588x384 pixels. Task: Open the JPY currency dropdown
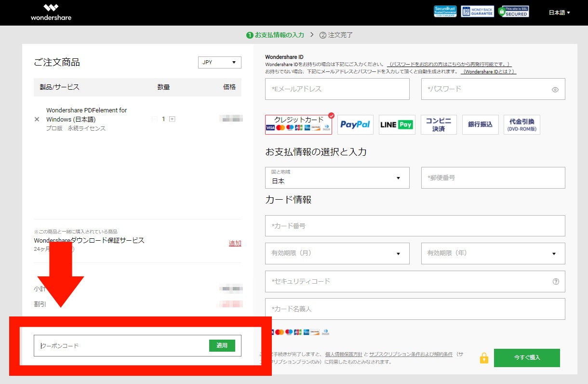[x=219, y=62]
